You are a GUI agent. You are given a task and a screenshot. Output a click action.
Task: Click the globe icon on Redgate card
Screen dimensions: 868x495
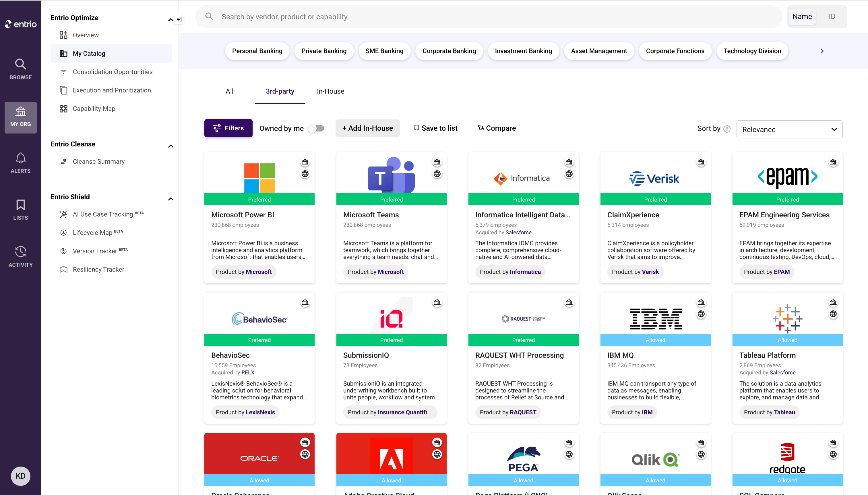tap(833, 454)
